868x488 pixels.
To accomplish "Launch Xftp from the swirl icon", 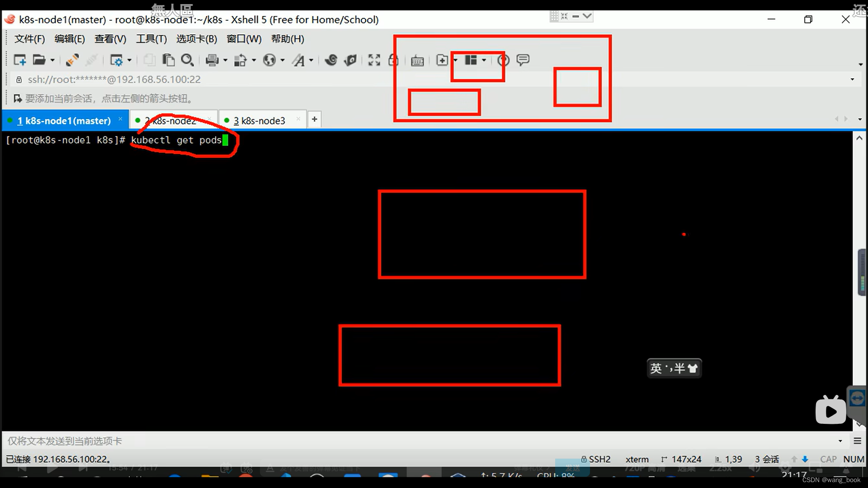I will pyautogui.click(x=331, y=60).
